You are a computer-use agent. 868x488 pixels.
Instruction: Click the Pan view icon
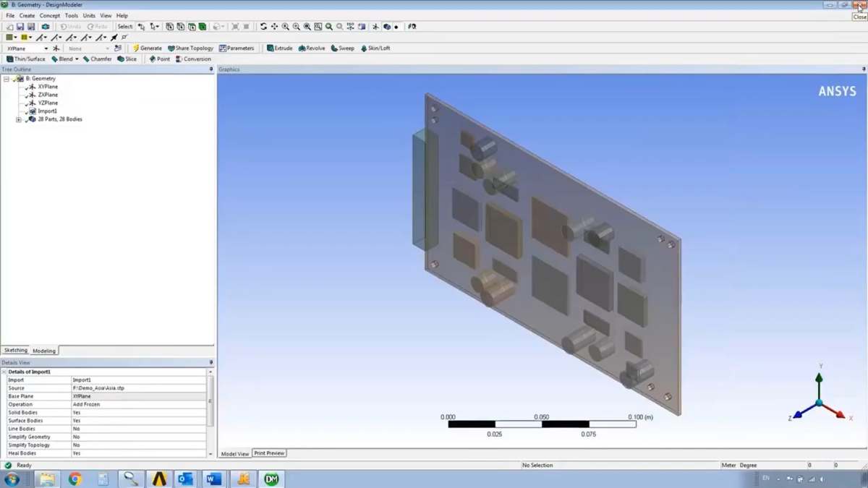pyautogui.click(x=274, y=27)
